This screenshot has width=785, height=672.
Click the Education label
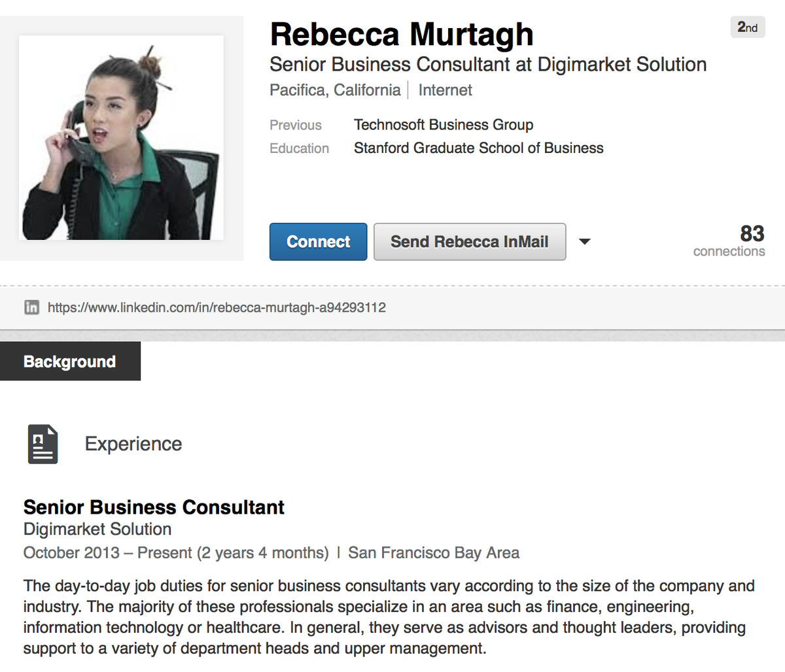tap(299, 148)
